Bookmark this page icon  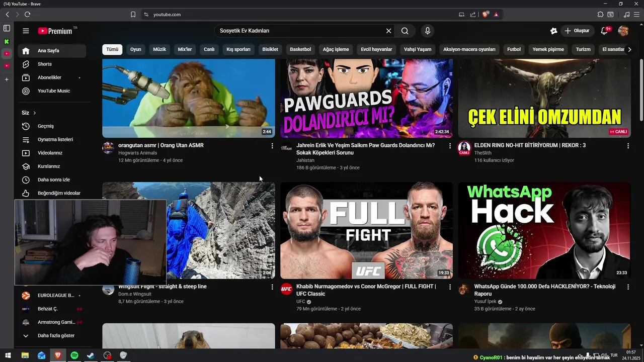point(133,15)
